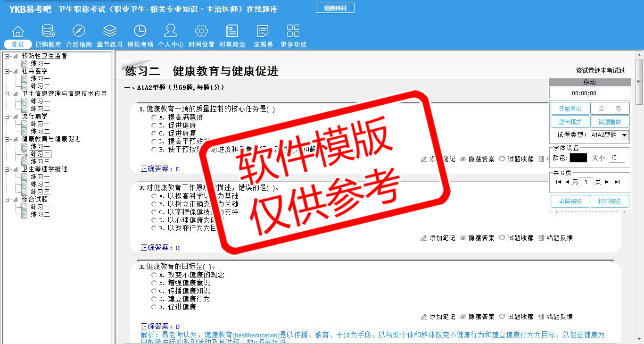Screen dimensions: 644x344
Task: Open 更多功能 grid icon
Action: click(293, 31)
